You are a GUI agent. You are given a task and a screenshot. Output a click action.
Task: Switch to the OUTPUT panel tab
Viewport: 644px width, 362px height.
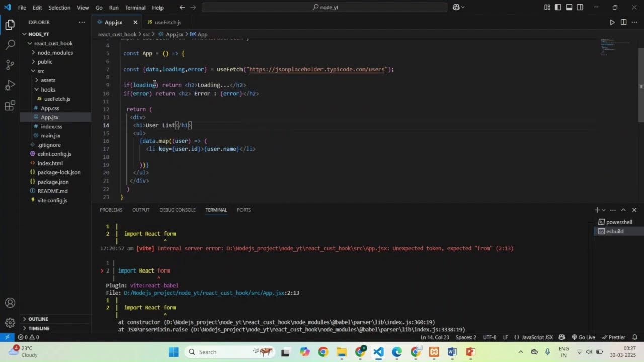[141, 210]
